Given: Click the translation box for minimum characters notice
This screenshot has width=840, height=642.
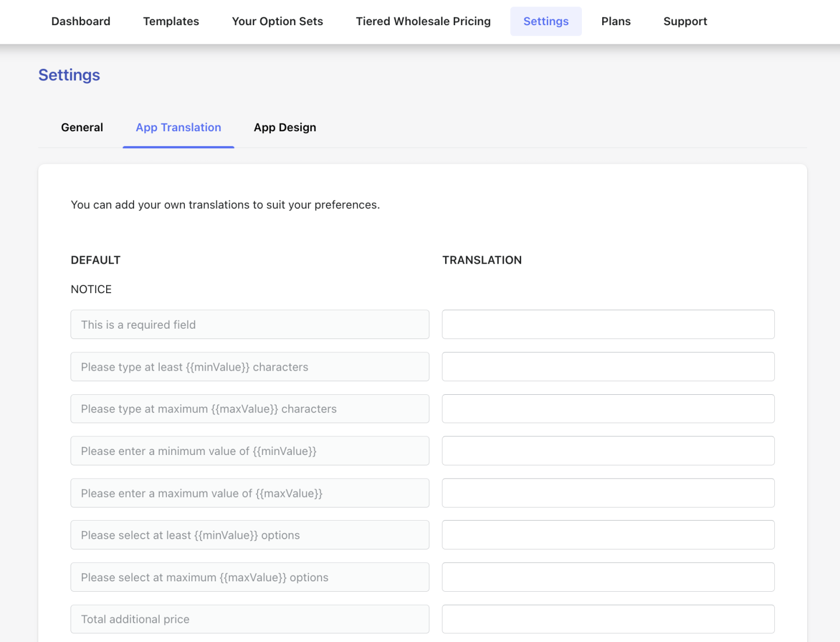Looking at the screenshot, I should [608, 367].
